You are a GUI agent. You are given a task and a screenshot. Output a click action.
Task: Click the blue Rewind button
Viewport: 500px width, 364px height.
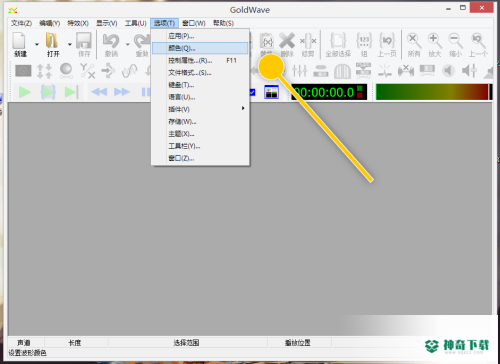[99, 92]
